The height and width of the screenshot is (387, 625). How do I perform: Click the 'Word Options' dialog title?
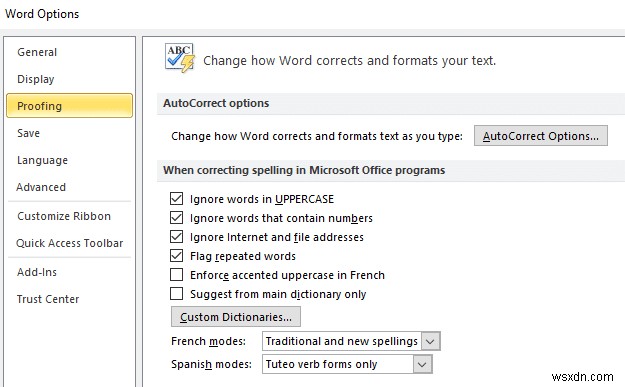(x=42, y=14)
